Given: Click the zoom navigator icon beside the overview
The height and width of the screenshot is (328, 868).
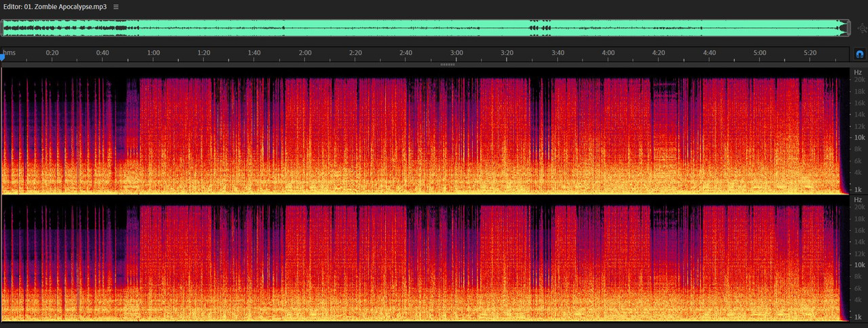Looking at the screenshot, I should 862,28.
